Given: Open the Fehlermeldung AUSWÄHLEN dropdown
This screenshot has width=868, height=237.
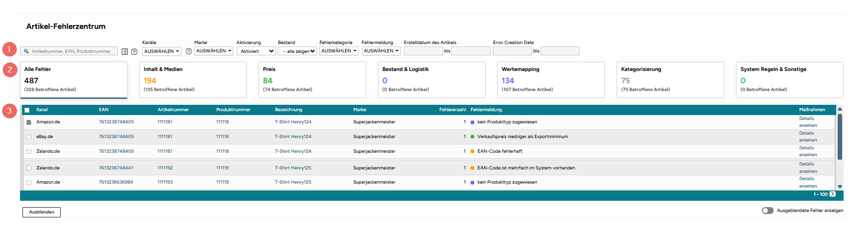Looking at the screenshot, I should coord(381,51).
